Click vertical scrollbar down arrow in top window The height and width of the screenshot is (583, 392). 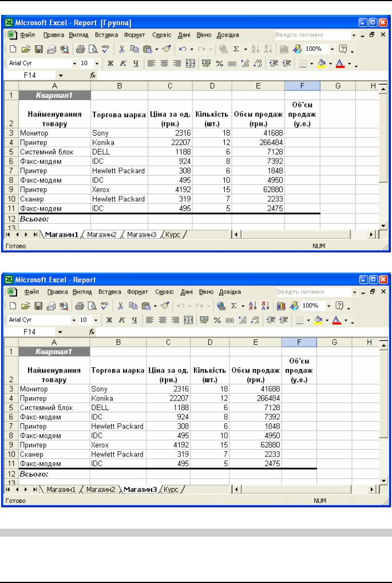click(383, 225)
